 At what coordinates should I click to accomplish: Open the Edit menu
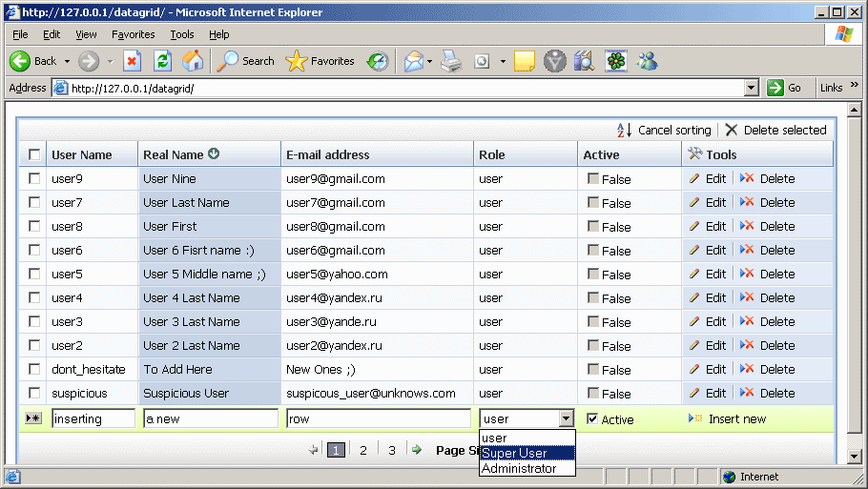tap(52, 34)
